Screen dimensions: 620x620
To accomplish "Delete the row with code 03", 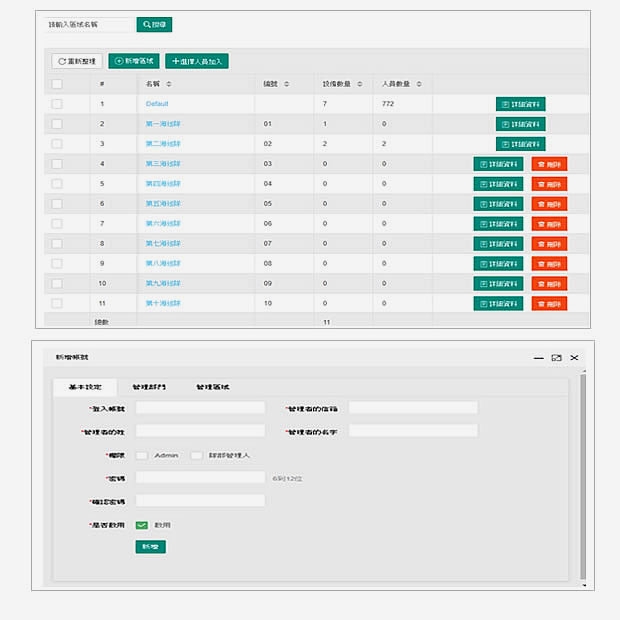I will click(x=549, y=164).
